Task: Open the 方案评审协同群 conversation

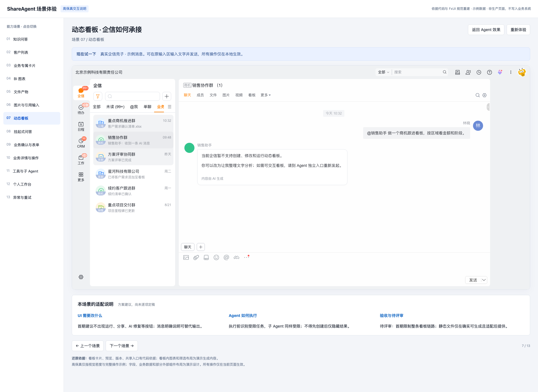Action: click(133, 157)
